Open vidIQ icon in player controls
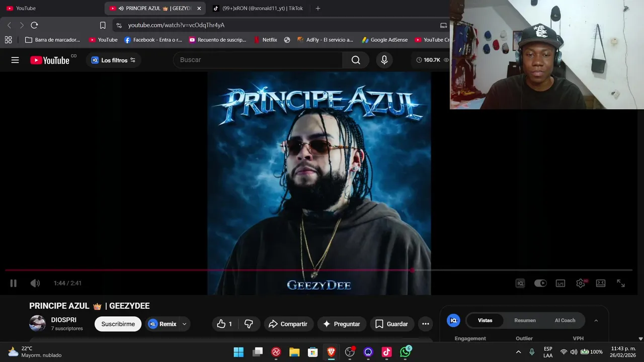Image resolution: width=644 pixels, height=362 pixels. tap(520, 283)
